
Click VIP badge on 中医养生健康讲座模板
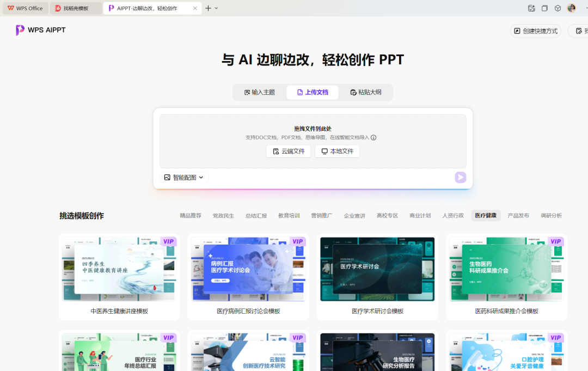click(x=168, y=241)
